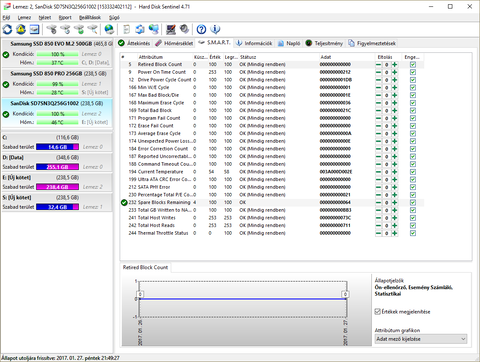The image size is (480, 362).
Task: Select the Percentage Total P/E Count row
Action: (272, 195)
